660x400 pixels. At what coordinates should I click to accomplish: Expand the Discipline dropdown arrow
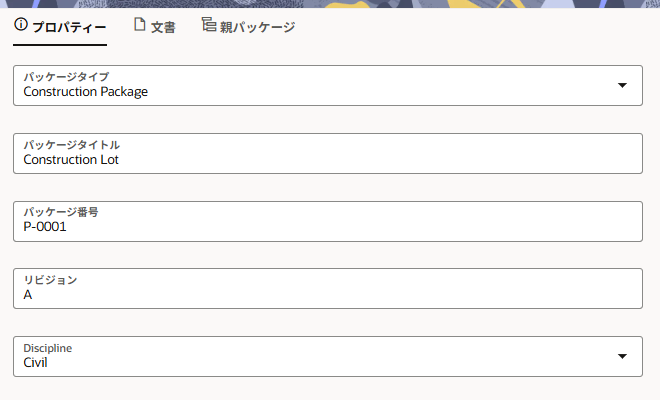click(x=622, y=356)
